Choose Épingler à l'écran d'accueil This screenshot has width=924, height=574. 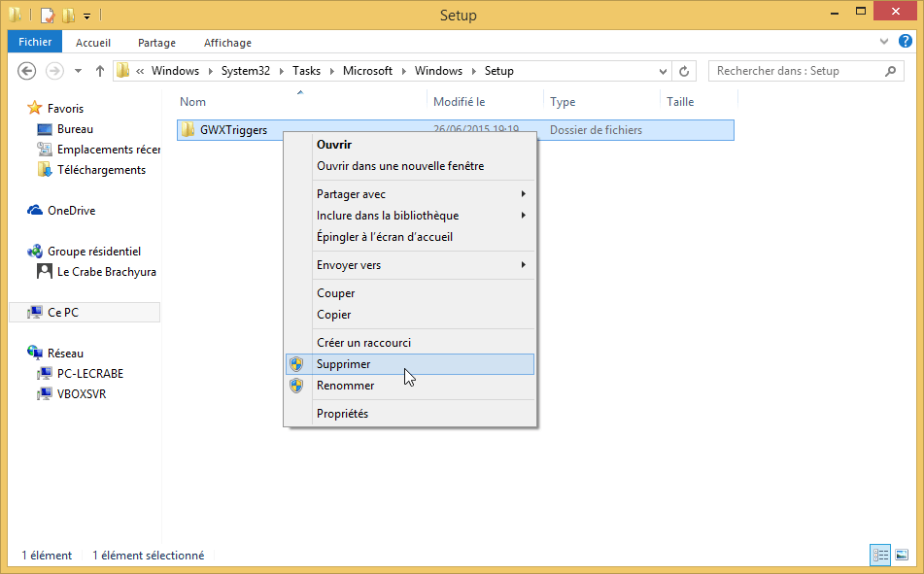coord(410,236)
